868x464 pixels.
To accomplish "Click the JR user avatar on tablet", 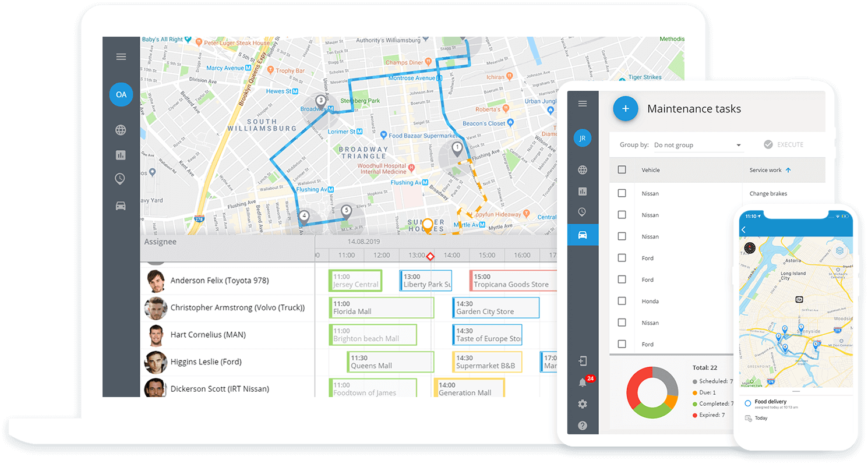I will pyautogui.click(x=583, y=137).
